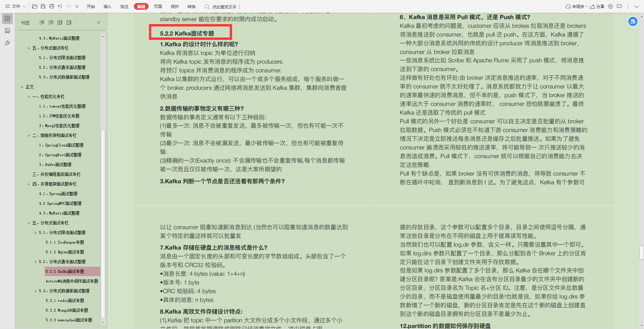
Task: Open the stamp/signature sidebar panel
Action: [7, 43]
